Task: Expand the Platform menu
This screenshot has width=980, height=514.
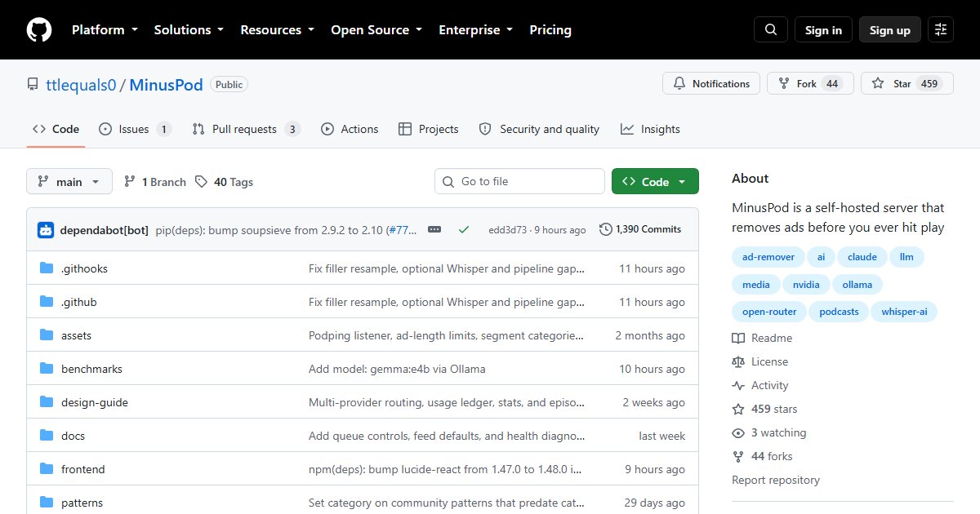Action: coord(105,30)
